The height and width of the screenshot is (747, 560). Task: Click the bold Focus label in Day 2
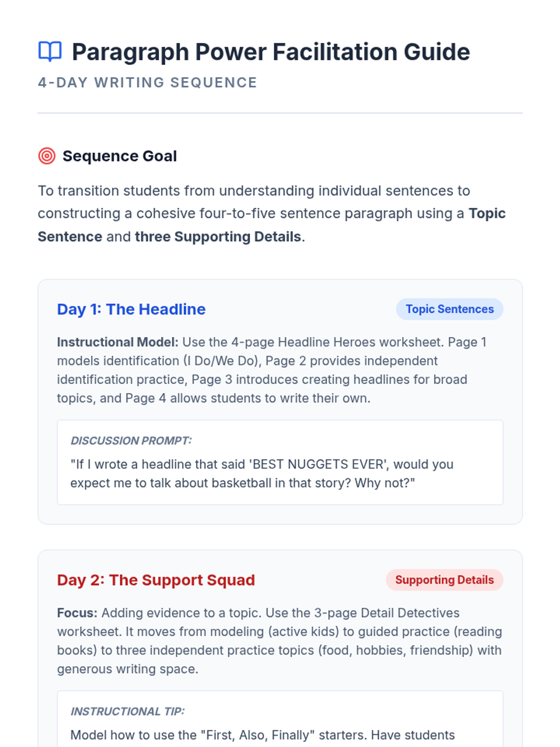click(77, 613)
